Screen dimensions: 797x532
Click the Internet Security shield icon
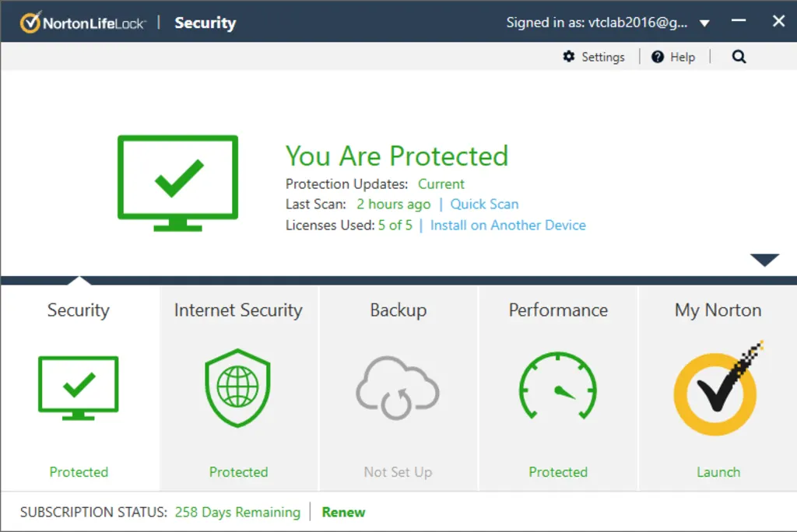238,387
